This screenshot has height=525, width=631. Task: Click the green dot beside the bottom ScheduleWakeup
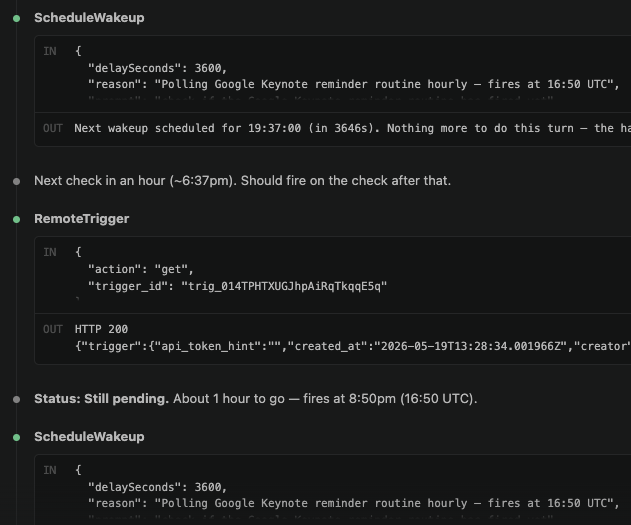click(x=16, y=438)
